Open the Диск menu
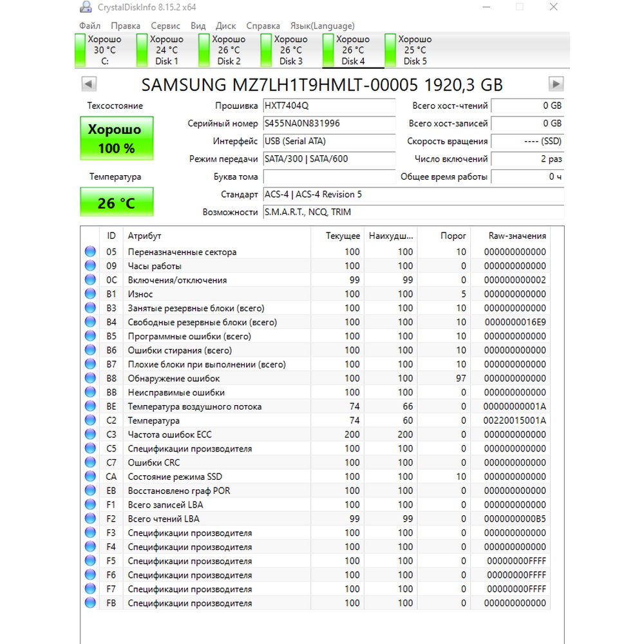 click(225, 26)
